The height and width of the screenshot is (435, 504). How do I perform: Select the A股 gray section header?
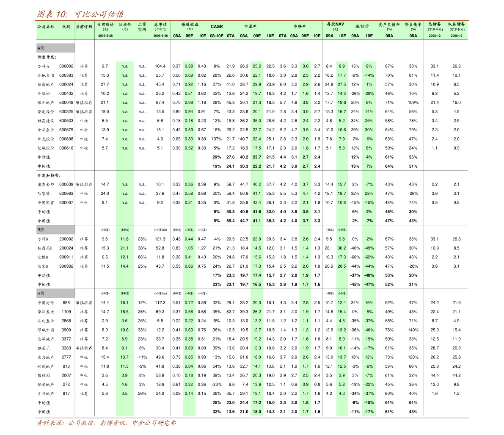click(55, 48)
